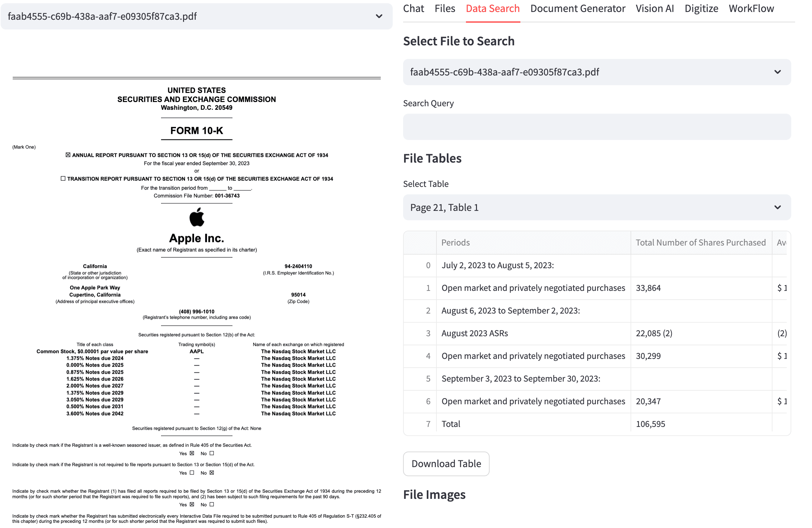Image resolution: width=812 pixels, height=528 pixels.
Task: Click Yes checkbox for well-known seasoned issuer
Action: (x=192, y=453)
